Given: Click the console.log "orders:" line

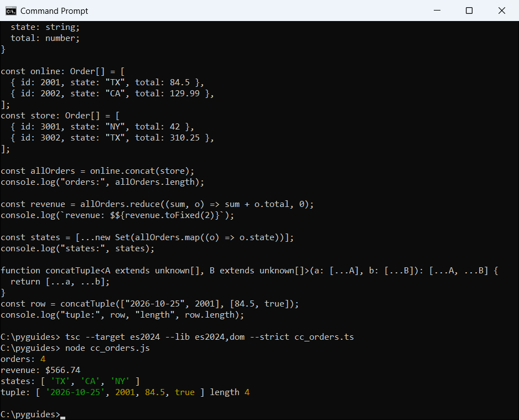Looking at the screenshot, I should point(102,182).
